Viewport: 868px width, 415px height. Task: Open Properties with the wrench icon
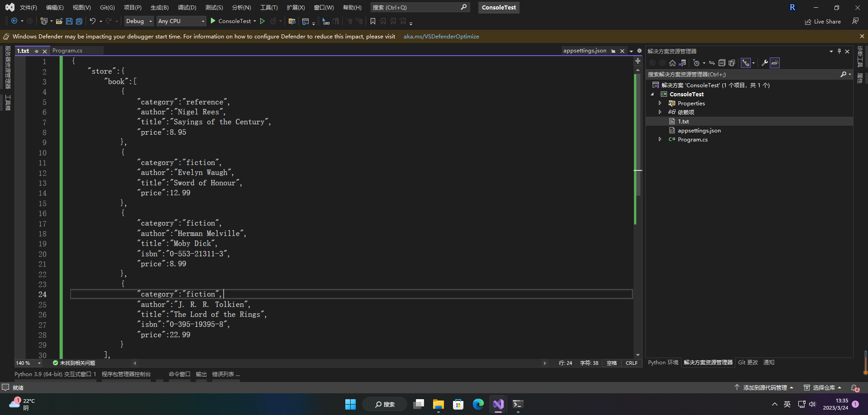(x=765, y=63)
